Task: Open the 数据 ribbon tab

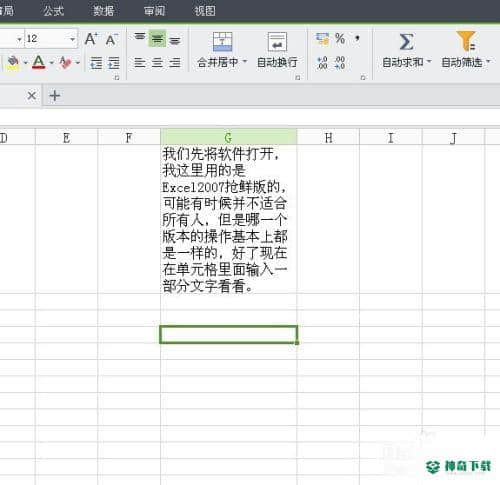Action: coord(104,11)
